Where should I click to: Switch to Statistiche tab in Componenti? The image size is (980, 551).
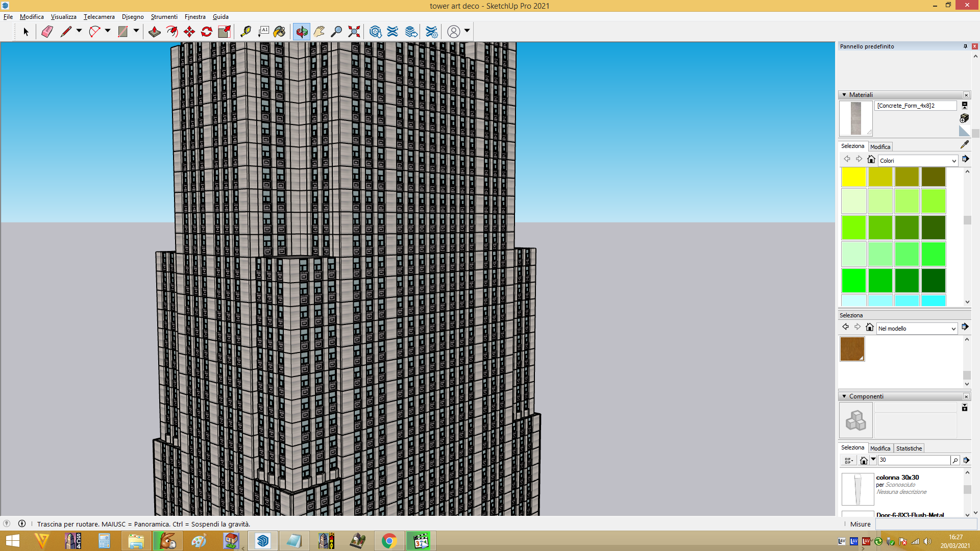(909, 448)
